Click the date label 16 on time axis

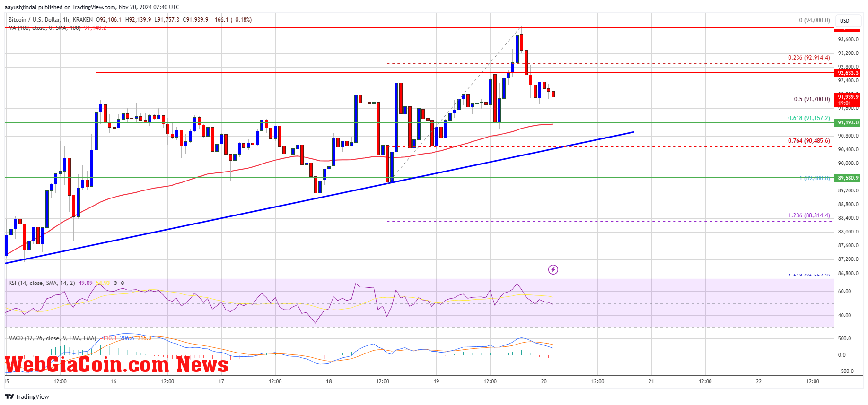(x=114, y=381)
